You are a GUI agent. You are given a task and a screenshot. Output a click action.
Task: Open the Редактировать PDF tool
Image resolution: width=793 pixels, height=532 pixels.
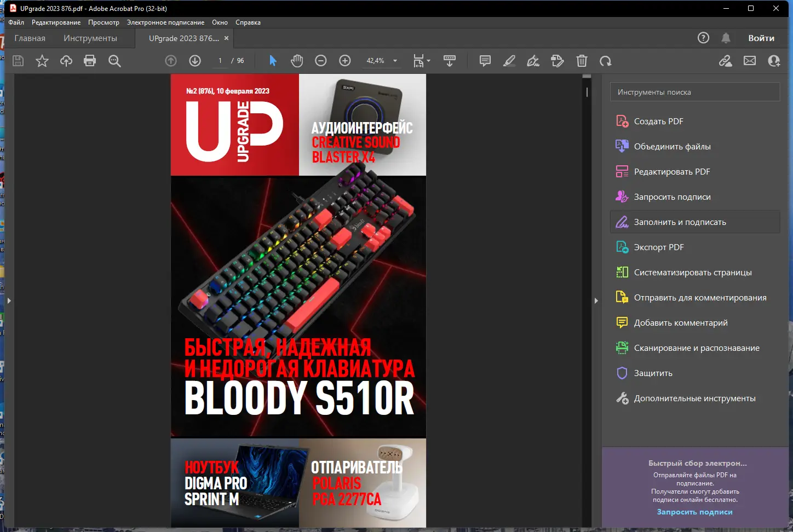(x=695, y=172)
